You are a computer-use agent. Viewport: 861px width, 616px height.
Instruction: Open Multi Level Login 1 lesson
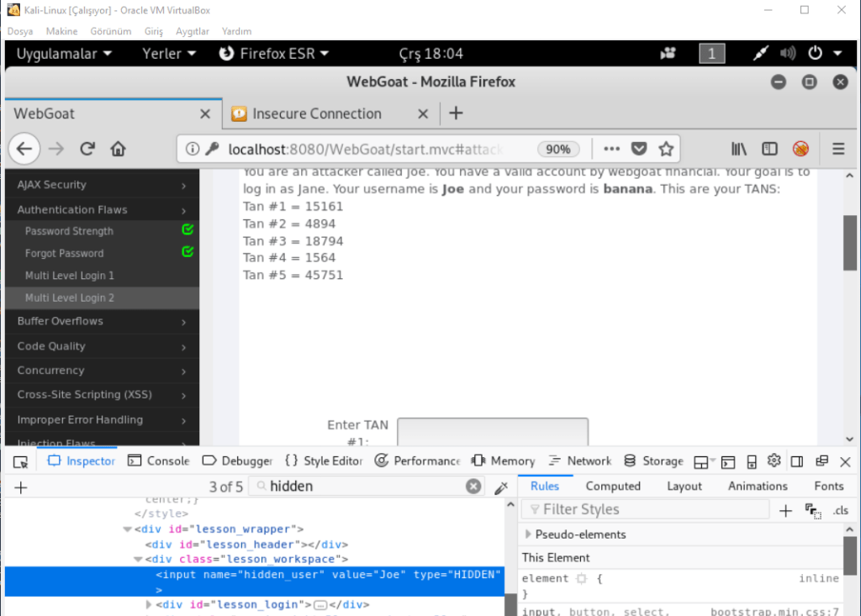pyautogui.click(x=70, y=276)
